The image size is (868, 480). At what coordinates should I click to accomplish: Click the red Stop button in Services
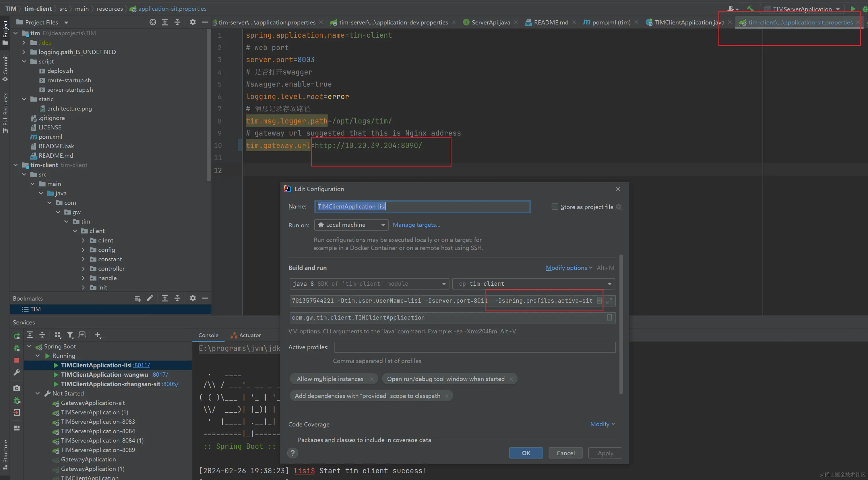click(x=17, y=360)
